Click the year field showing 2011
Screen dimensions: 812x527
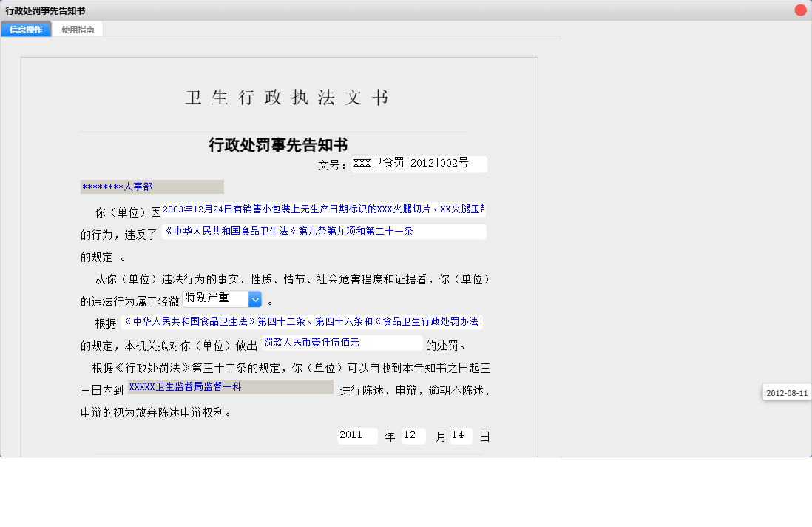pyautogui.click(x=356, y=435)
